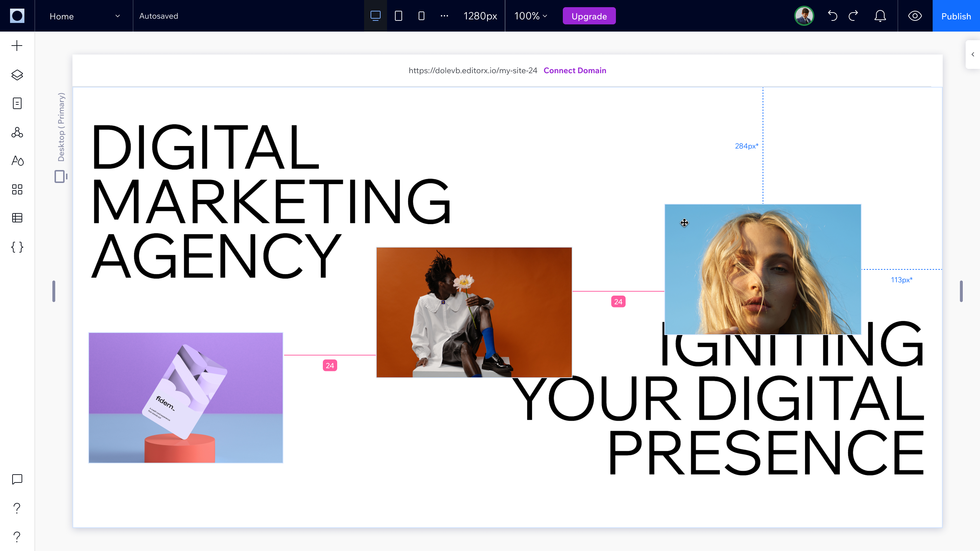Open more breakpoints ellipsis menu
Screen dimensions: 980x551
coord(444,16)
